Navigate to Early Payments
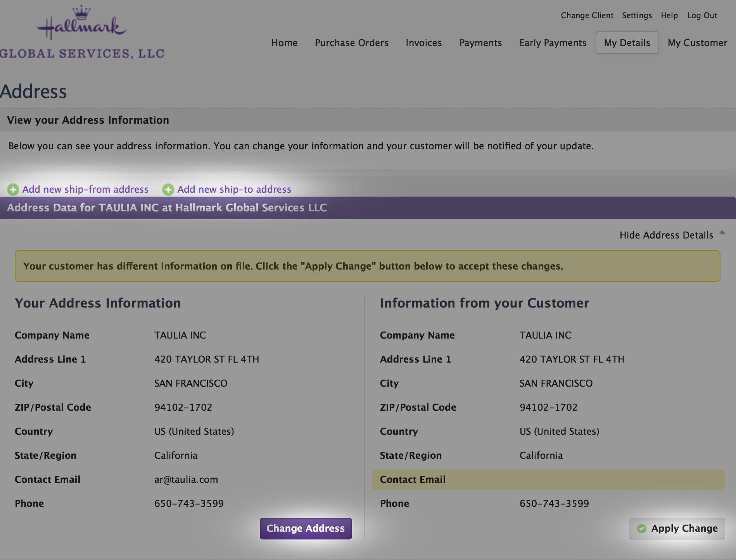This screenshot has width=736, height=560. coord(553,43)
